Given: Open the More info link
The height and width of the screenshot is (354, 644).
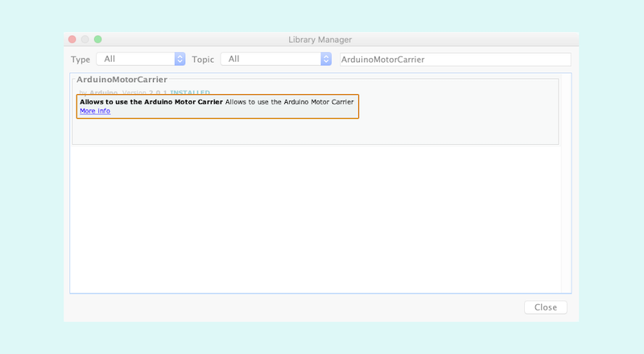Looking at the screenshot, I should 95,111.
